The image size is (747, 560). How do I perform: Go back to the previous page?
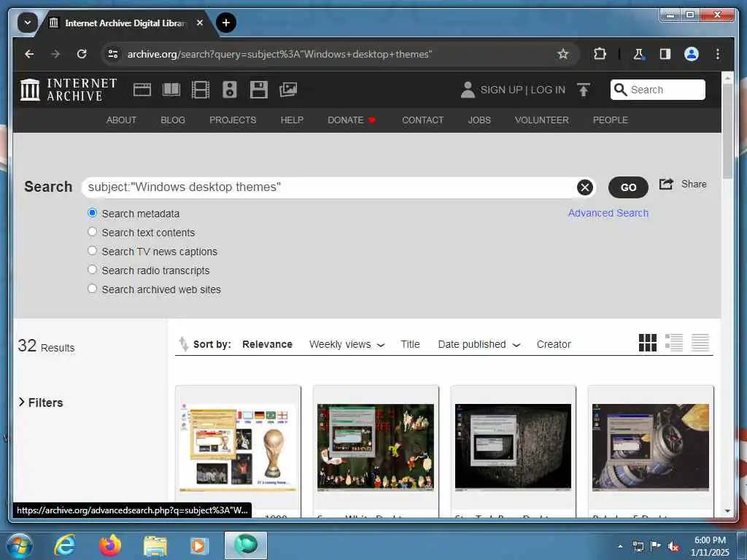pos(29,54)
